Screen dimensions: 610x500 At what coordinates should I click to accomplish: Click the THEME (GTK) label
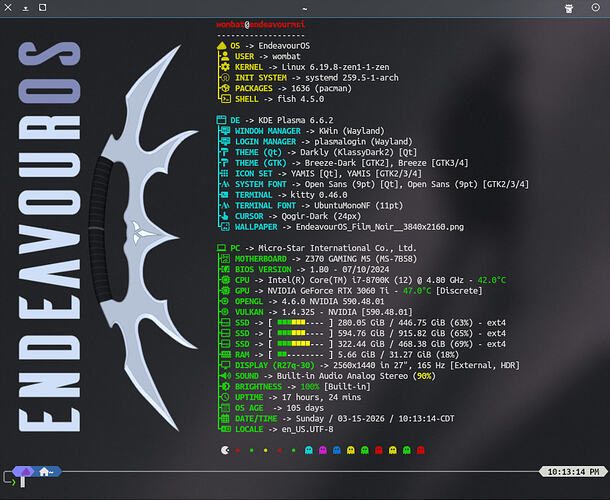261,163
